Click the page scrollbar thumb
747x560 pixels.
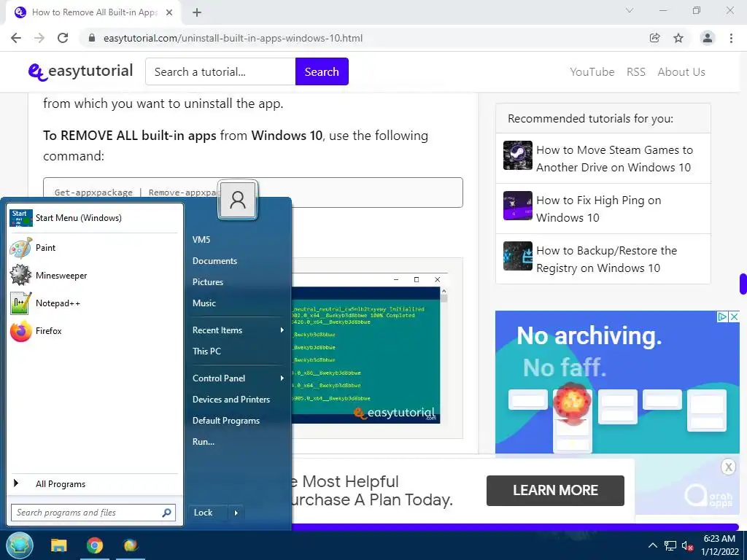point(743,284)
